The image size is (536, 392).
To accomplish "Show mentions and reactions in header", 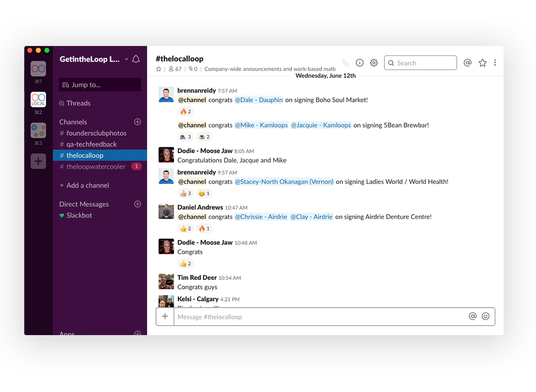I will [x=468, y=62].
